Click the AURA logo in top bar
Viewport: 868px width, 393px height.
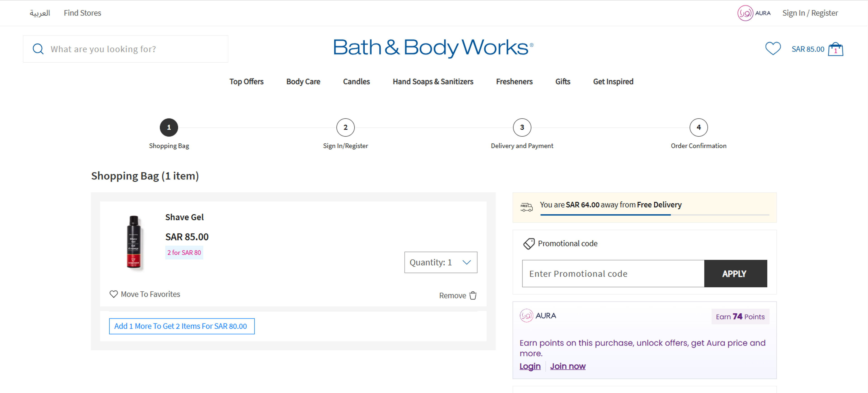point(754,13)
